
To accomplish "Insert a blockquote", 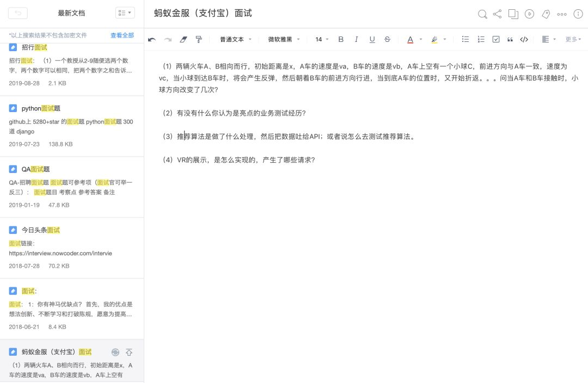I will 510,39.
